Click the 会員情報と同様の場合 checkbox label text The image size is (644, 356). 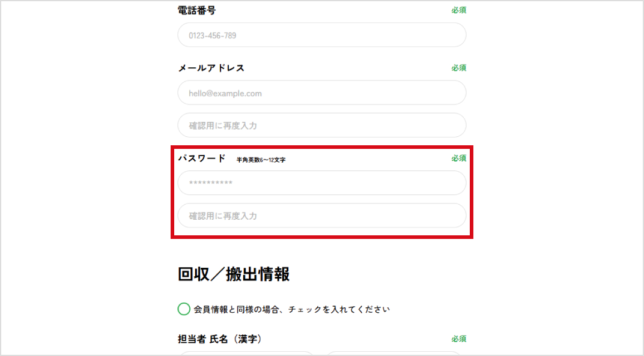pos(291,310)
